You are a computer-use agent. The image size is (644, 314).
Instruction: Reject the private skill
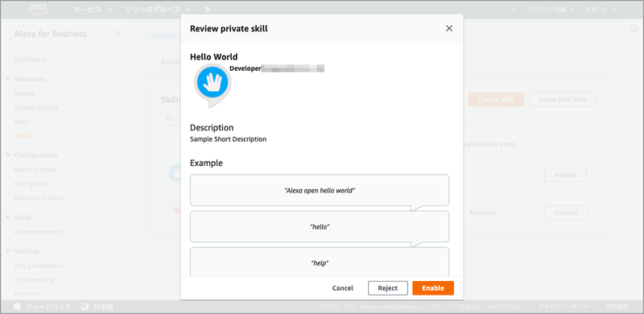click(x=388, y=288)
